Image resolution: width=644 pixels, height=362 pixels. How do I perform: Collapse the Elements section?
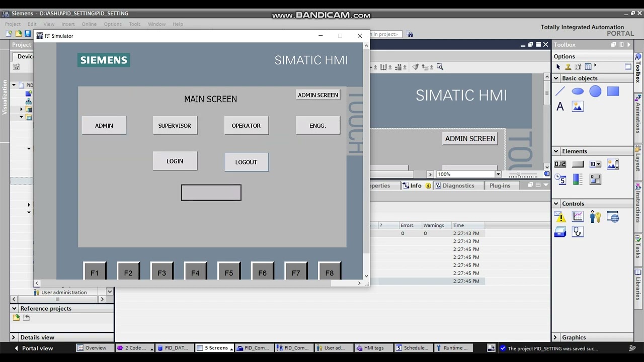tap(556, 151)
